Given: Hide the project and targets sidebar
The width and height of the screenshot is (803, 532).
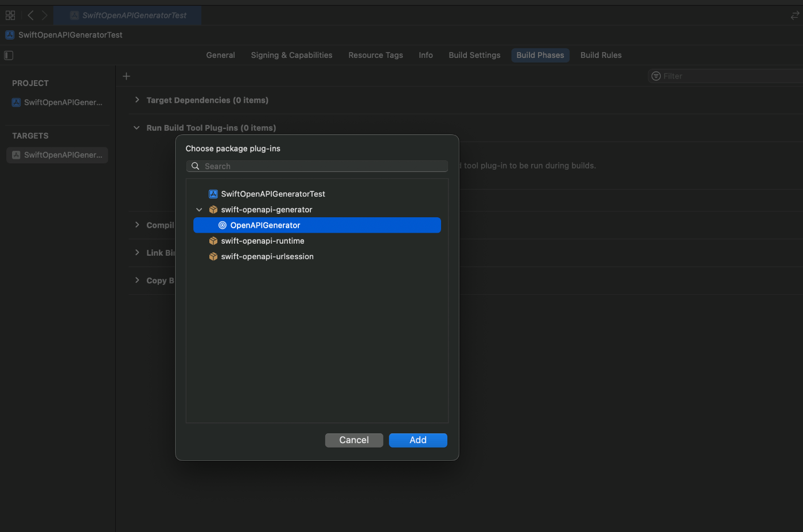Looking at the screenshot, I should coord(9,55).
